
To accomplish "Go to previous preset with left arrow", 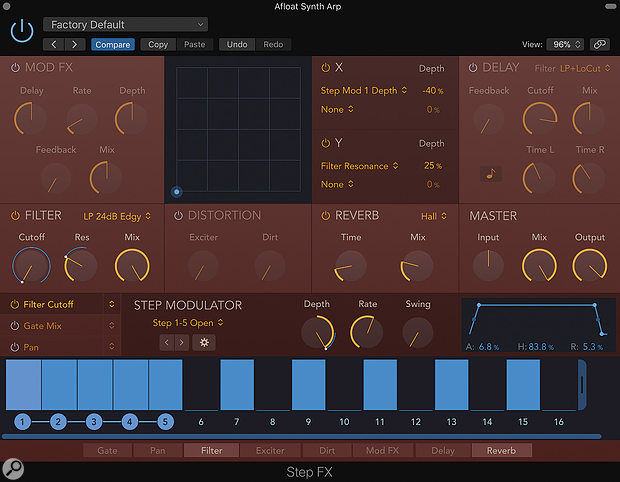I will coord(54,44).
